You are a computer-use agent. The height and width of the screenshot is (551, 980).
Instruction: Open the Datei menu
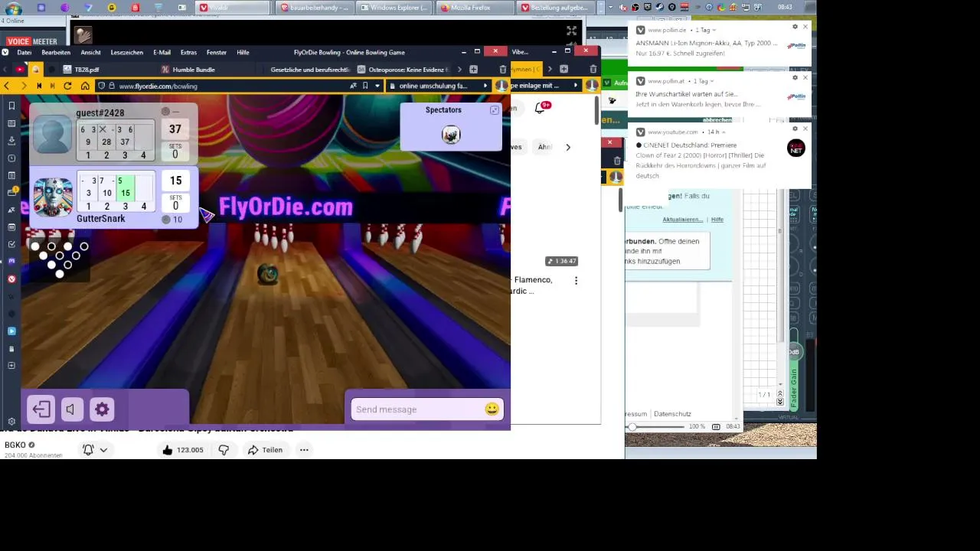click(x=24, y=52)
